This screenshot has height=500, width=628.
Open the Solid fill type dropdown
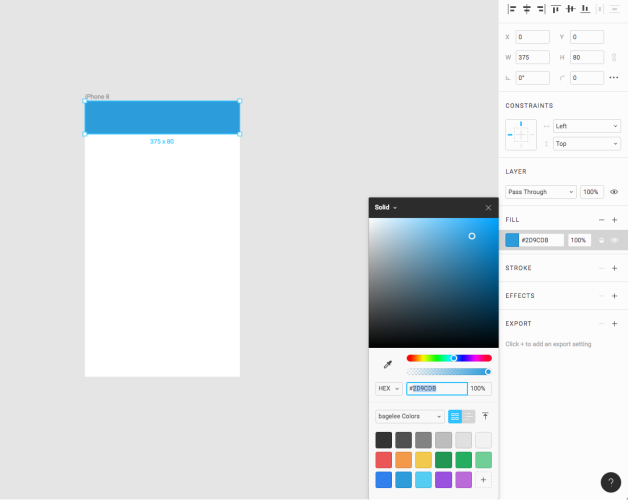(x=386, y=208)
